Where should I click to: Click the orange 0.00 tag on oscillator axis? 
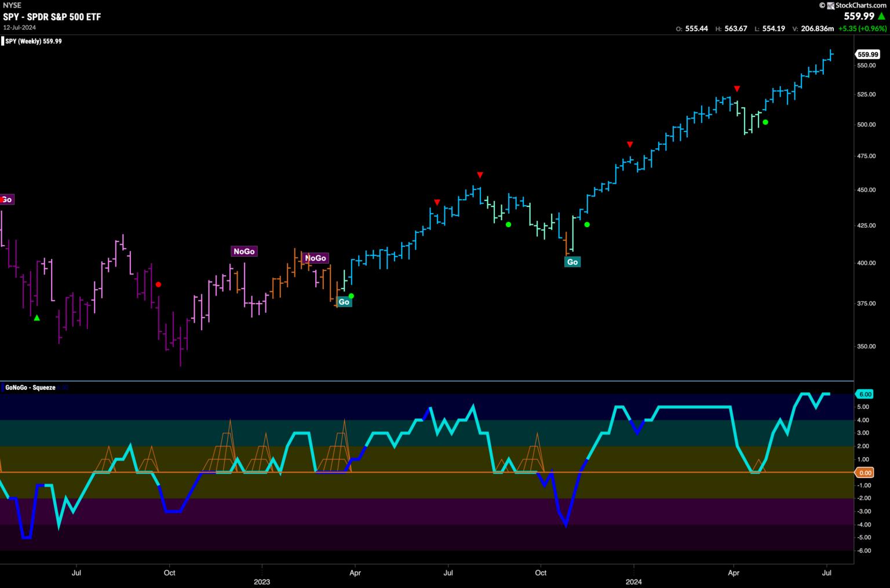tap(865, 473)
